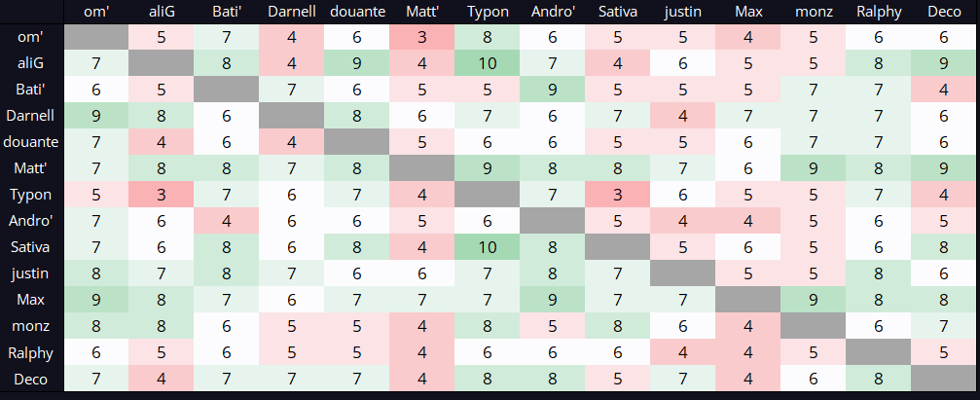
Task: Select the Matt' row, Deco column cell
Action: tap(943, 168)
